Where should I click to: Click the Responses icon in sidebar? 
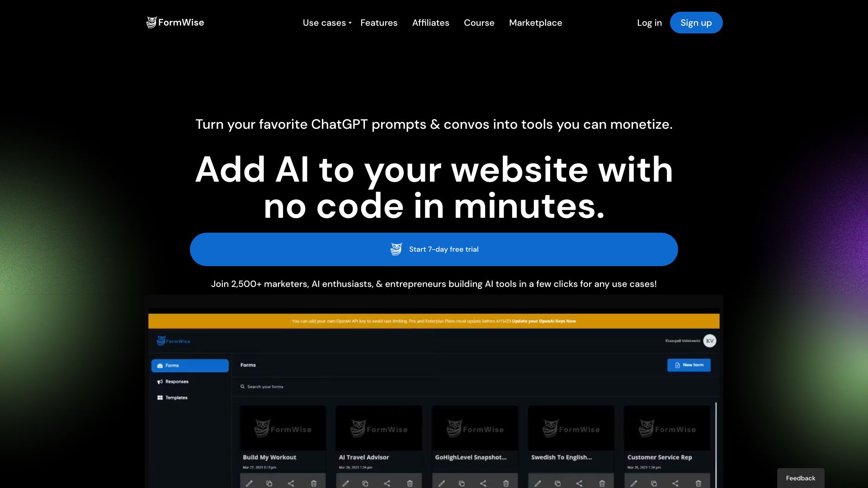160,381
